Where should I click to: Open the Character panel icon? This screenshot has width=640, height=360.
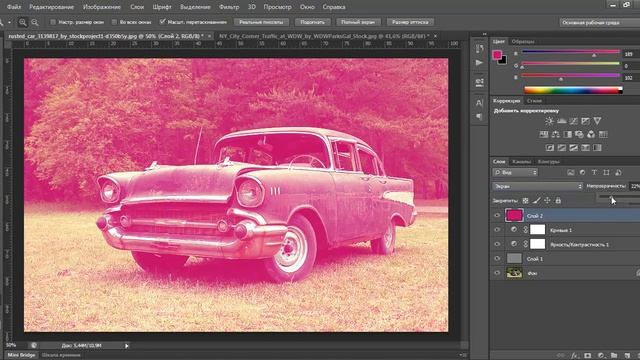pos(479,102)
